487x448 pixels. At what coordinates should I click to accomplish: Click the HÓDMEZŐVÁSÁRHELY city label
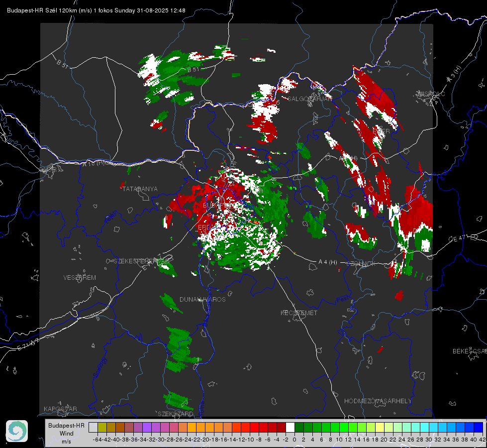(378, 401)
